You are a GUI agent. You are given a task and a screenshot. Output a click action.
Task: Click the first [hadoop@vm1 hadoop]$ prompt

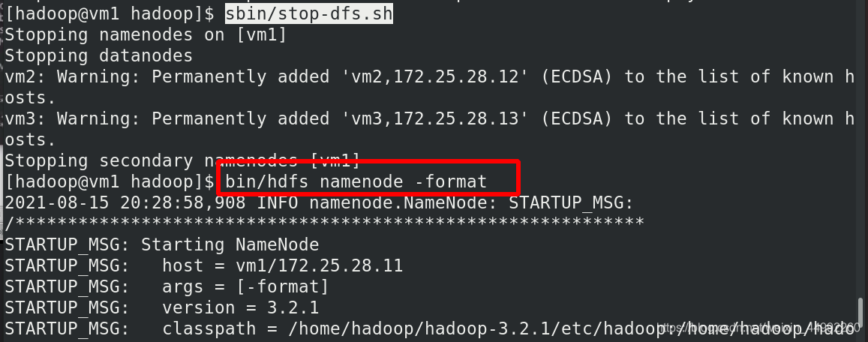tap(110, 13)
